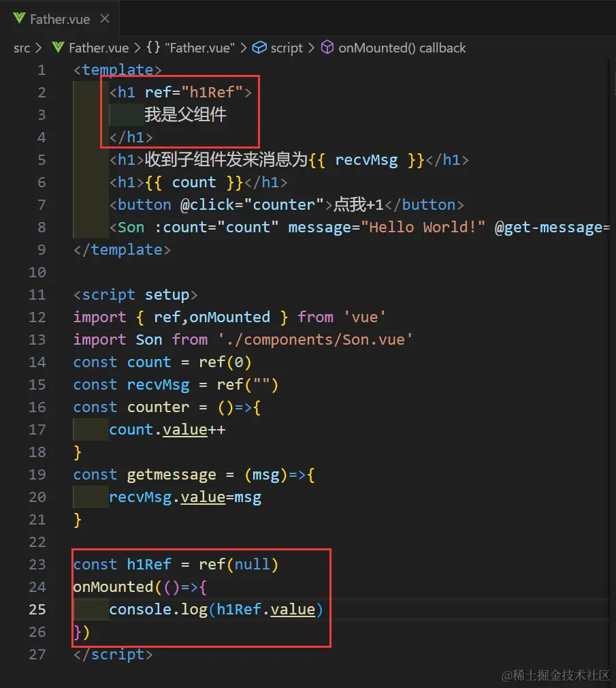Image resolution: width=616 pixels, height=688 pixels.
Task: Click the './components/Son.vue' import path
Action: [315, 340]
